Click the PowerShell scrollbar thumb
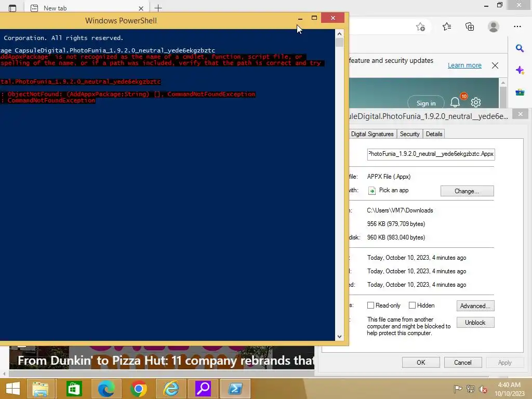 [340, 43]
